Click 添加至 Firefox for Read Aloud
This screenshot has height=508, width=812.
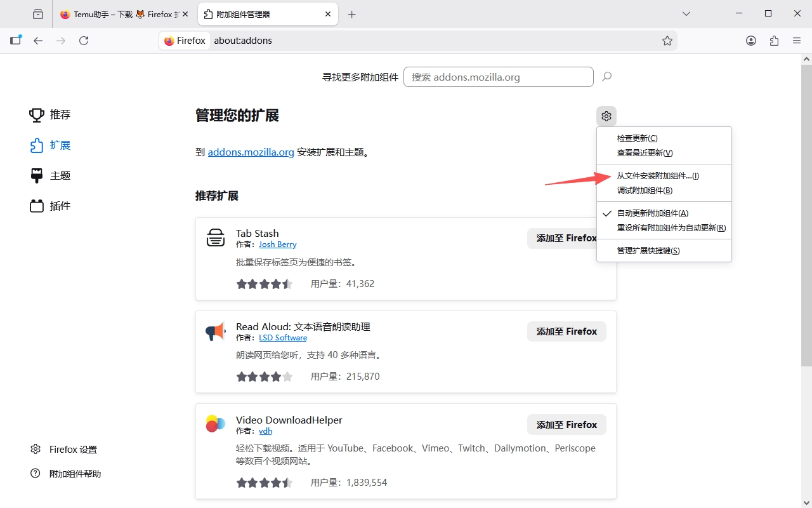point(566,331)
